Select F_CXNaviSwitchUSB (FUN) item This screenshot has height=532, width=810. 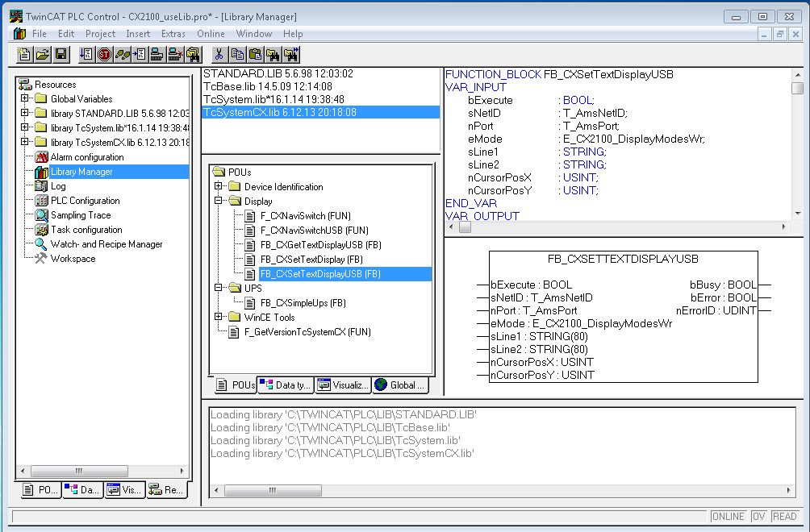[314, 231]
